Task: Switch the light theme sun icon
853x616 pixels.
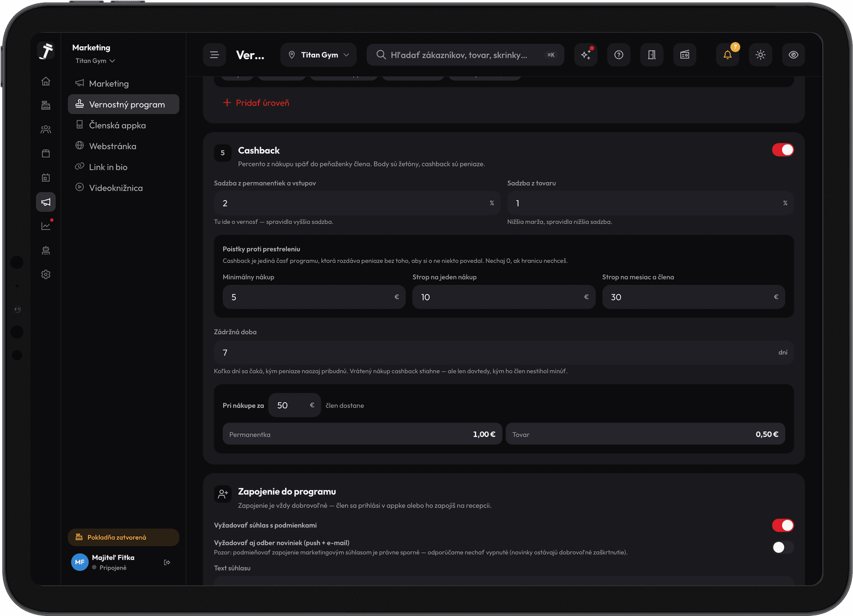Action: tap(761, 55)
